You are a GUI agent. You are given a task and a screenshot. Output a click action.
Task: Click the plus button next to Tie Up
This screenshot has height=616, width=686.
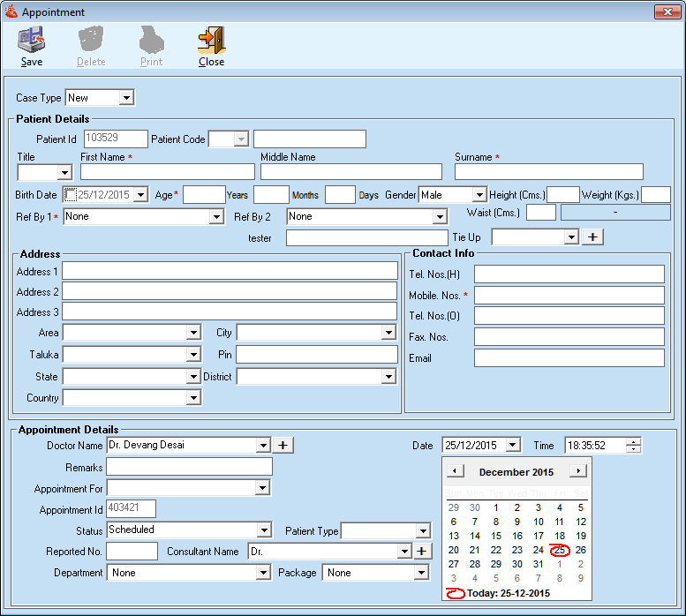pyautogui.click(x=592, y=237)
